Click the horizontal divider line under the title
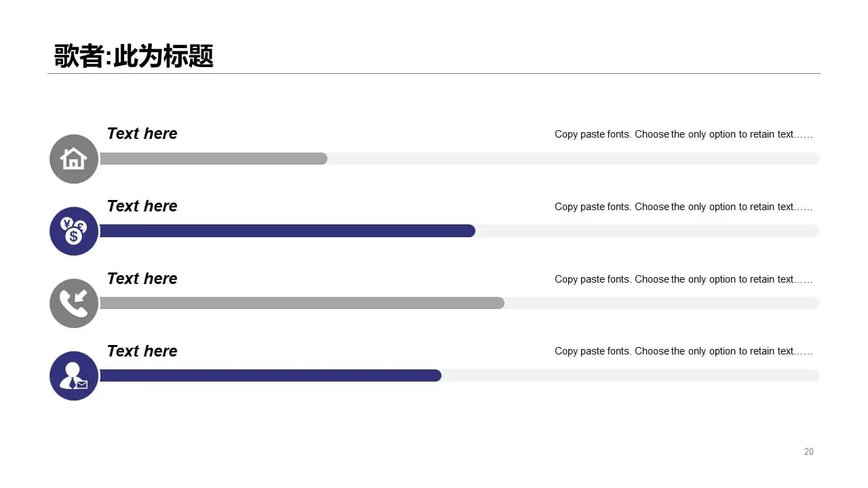 (434, 73)
